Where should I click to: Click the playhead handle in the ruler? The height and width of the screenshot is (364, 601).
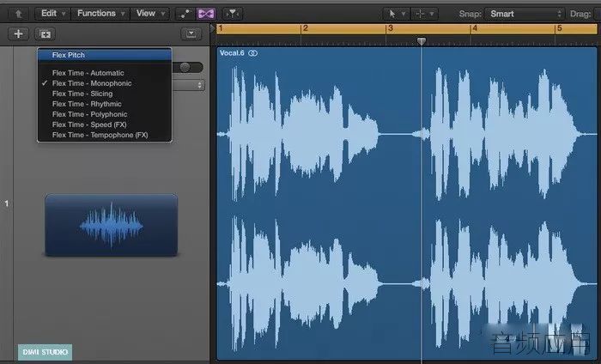pyautogui.click(x=422, y=40)
